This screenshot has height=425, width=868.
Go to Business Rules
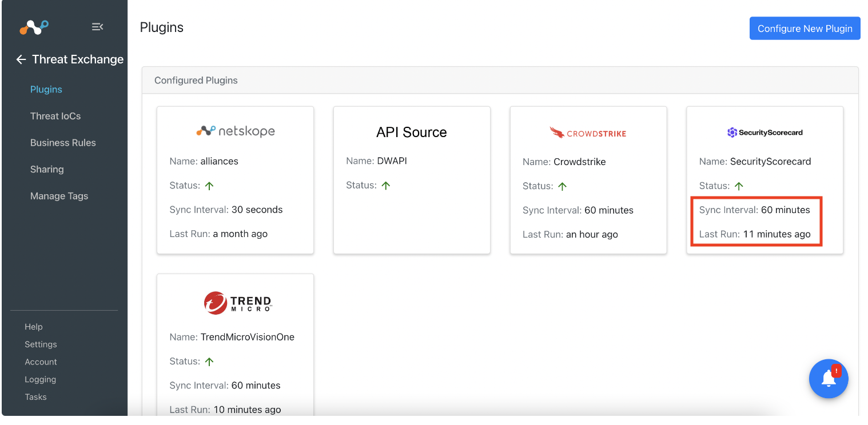click(x=63, y=143)
